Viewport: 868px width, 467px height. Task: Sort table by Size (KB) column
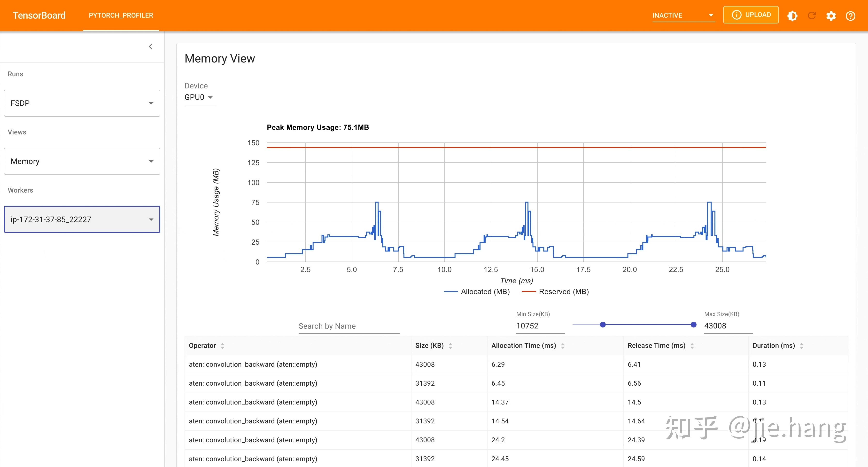[450, 346]
